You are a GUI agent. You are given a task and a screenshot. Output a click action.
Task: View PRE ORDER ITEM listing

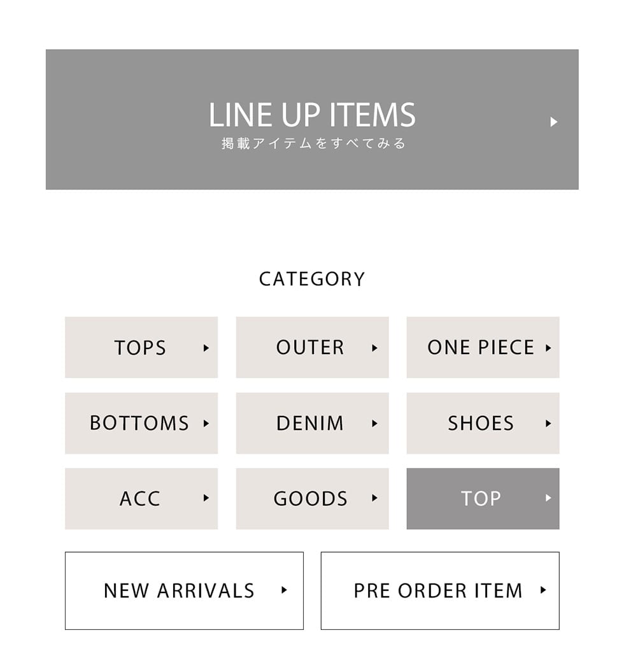pyautogui.click(x=439, y=590)
